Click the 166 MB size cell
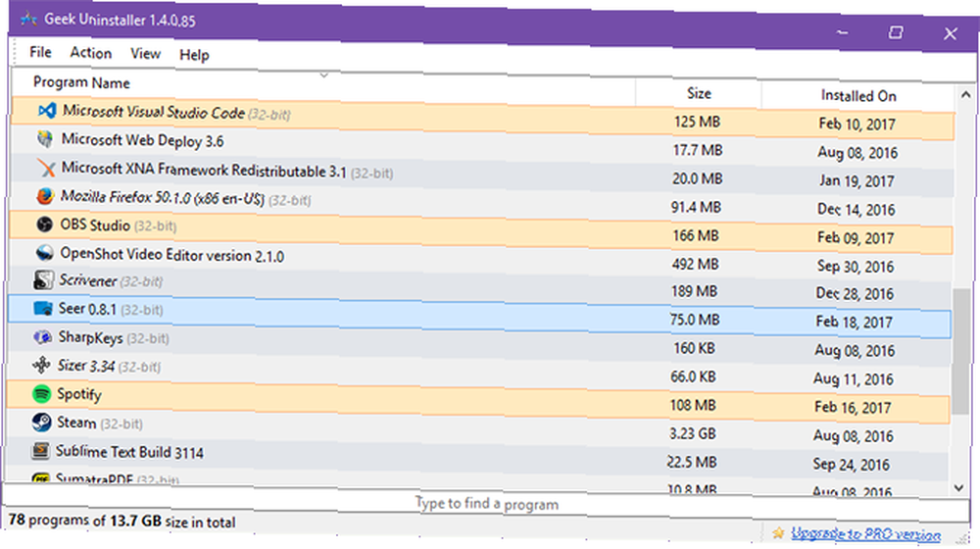The width and height of the screenshot is (980, 549). (696, 235)
